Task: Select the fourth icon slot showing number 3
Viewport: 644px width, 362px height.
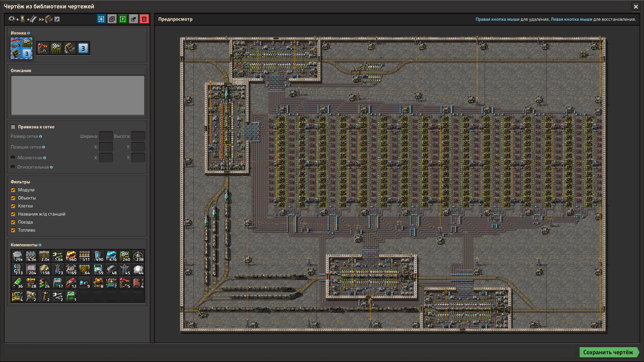Action: click(83, 48)
